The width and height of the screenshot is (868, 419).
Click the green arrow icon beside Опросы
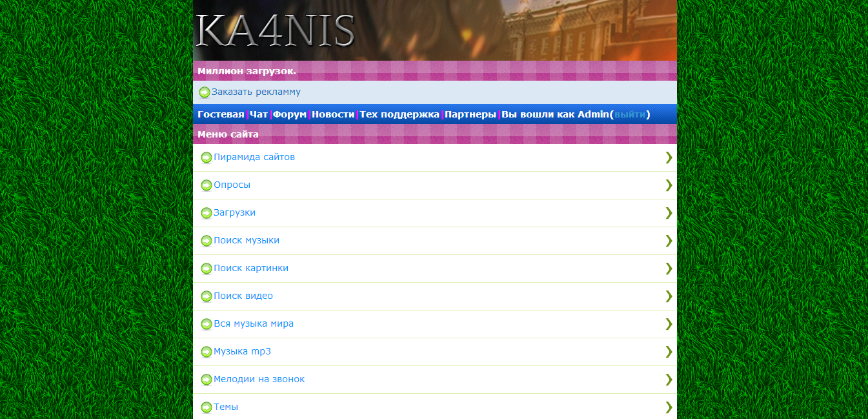(206, 185)
